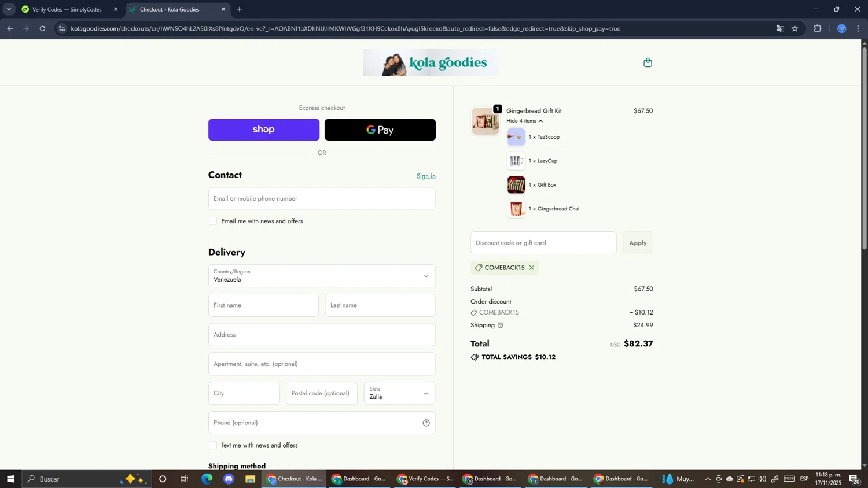Click the phone field help icon

[x=426, y=423]
